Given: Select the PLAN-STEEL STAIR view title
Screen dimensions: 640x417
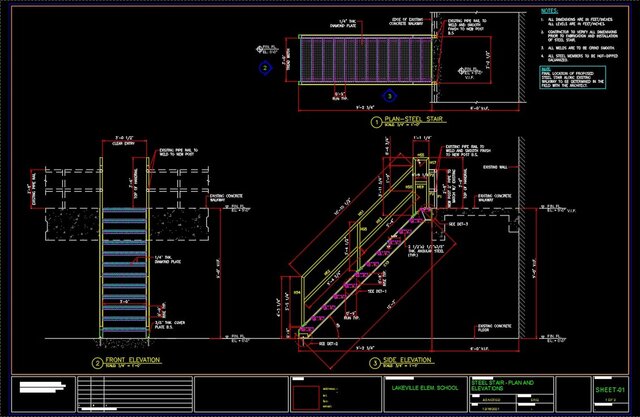Looking at the screenshot, I should tap(413, 119).
